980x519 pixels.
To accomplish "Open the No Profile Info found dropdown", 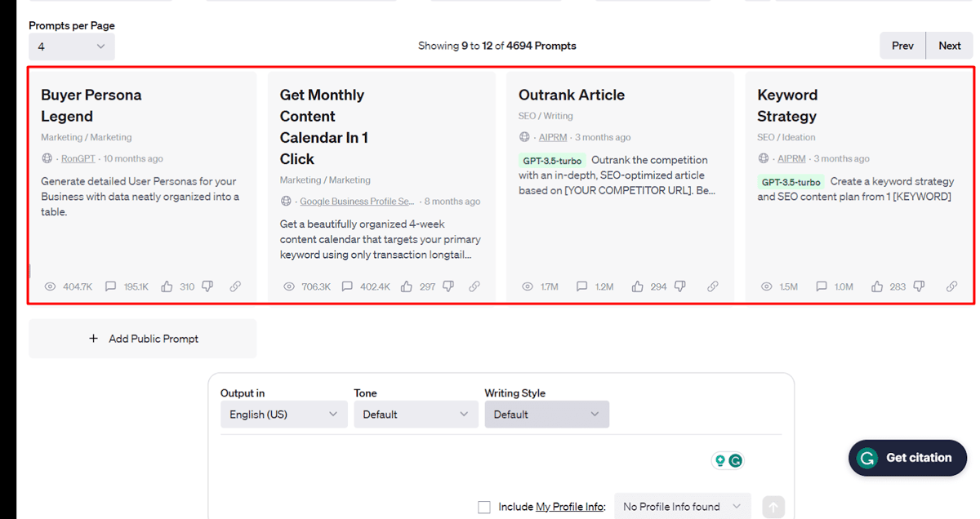I will (x=682, y=507).
